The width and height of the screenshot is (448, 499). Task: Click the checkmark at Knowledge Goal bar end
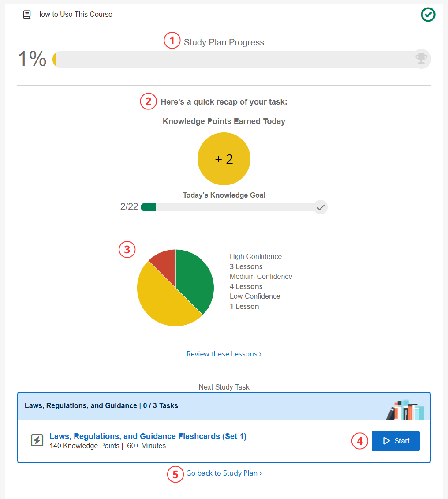click(321, 207)
